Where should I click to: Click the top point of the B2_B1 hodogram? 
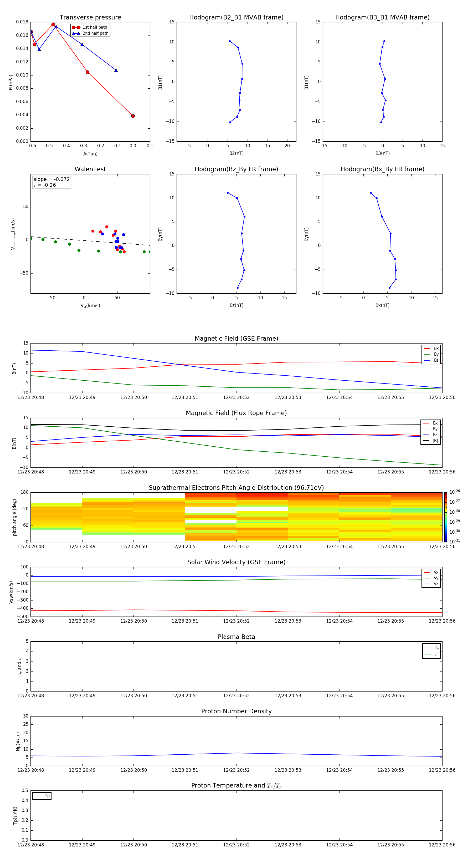[x=230, y=41]
